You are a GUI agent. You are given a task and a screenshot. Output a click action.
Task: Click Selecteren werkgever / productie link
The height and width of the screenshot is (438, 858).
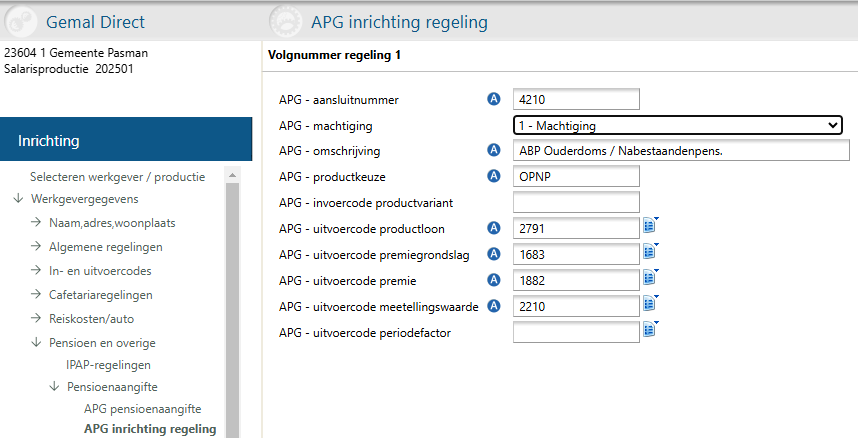117,177
